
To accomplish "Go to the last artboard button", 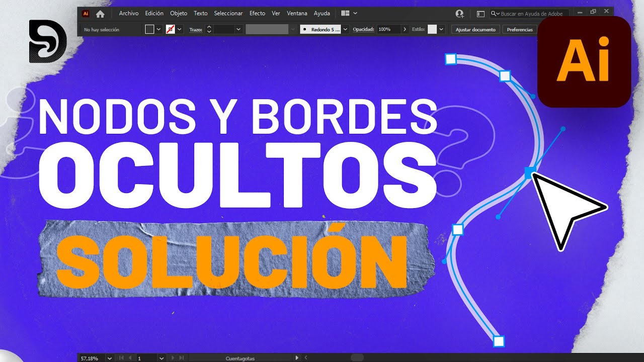I will click(x=181, y=358).
